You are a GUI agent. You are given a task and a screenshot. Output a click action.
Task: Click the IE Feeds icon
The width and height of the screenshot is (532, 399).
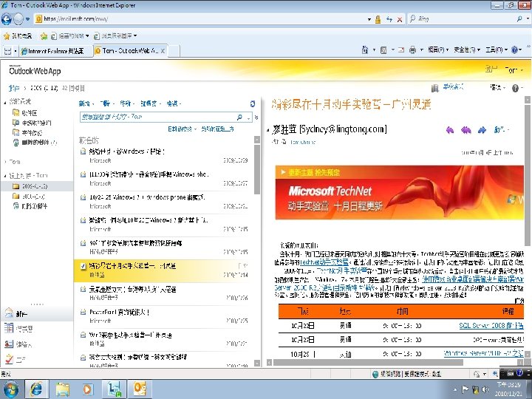pyautogui.click(x=383, y=50)
